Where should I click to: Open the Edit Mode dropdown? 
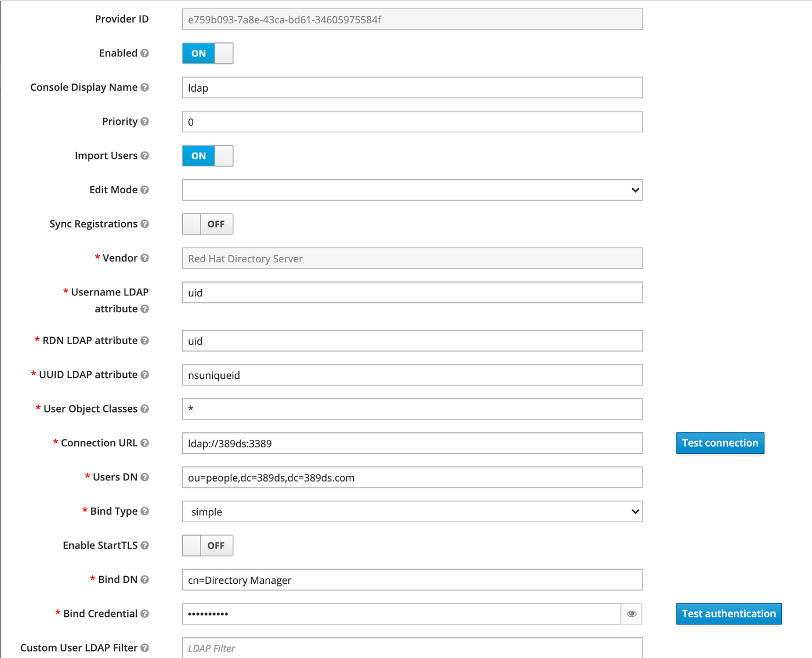click(x=412, y=190)
